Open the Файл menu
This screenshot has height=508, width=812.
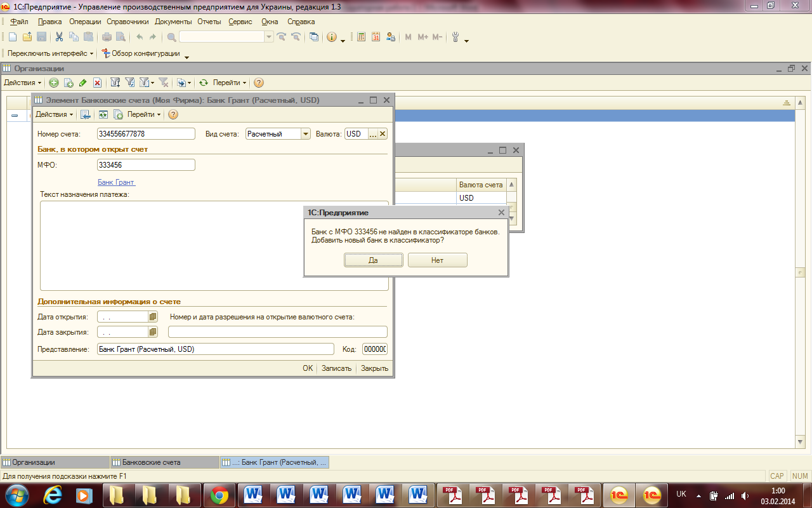coord(20,22)
